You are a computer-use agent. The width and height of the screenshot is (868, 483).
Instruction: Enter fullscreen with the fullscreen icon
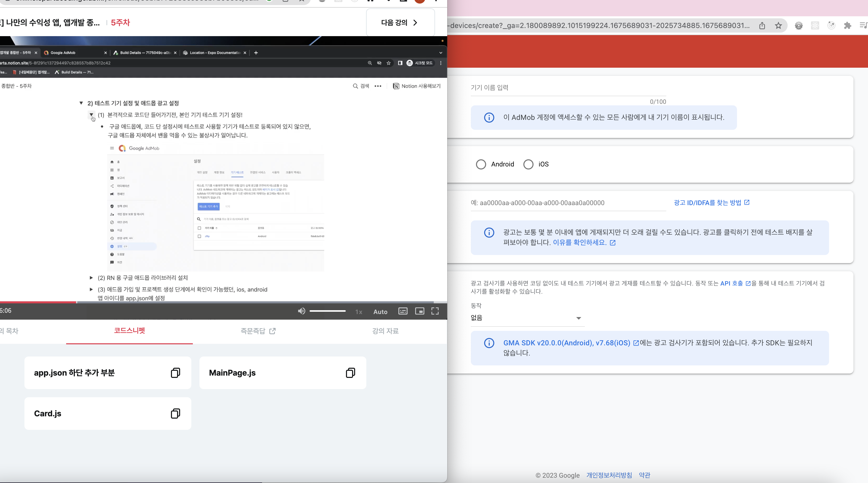pyautogui.click(x=435, y=311)
